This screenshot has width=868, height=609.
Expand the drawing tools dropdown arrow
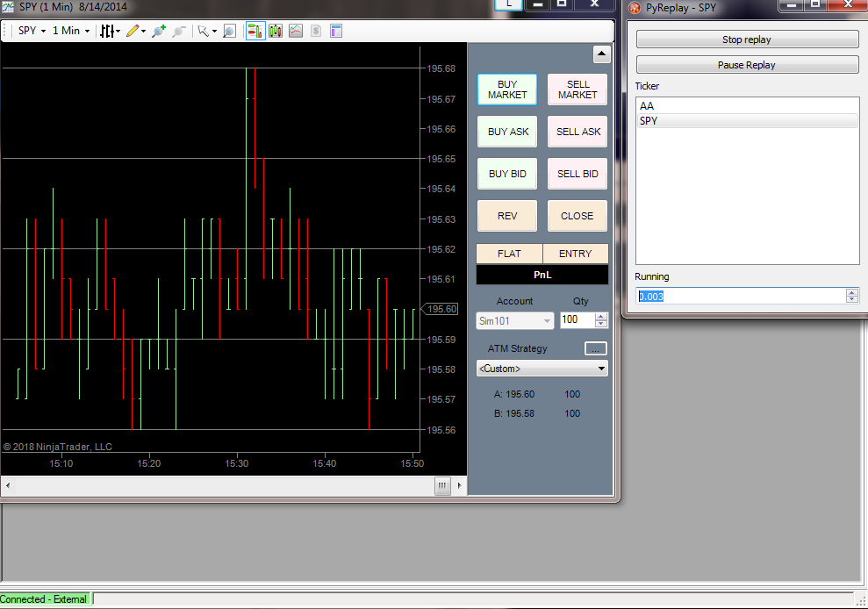(x=143, y=32)
